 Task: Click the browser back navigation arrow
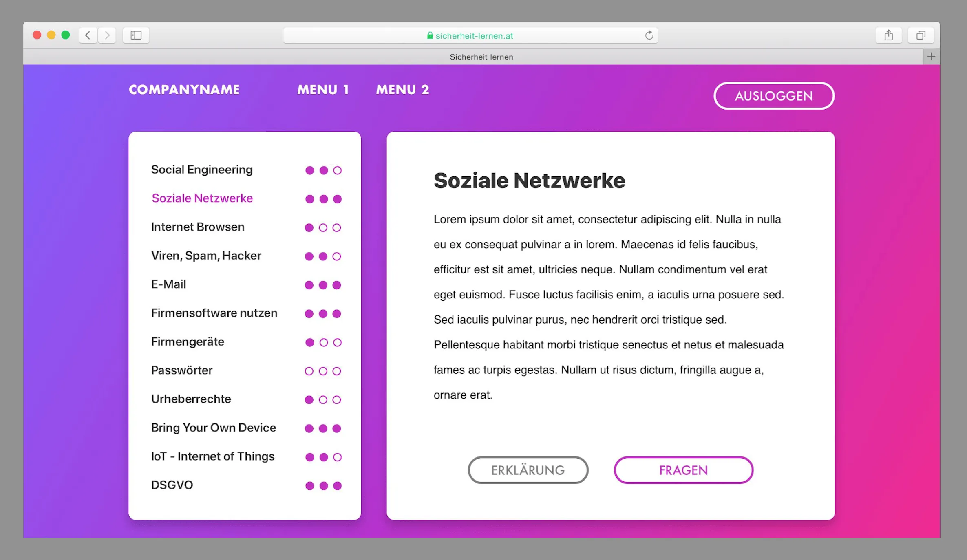(x=88, y=35)
